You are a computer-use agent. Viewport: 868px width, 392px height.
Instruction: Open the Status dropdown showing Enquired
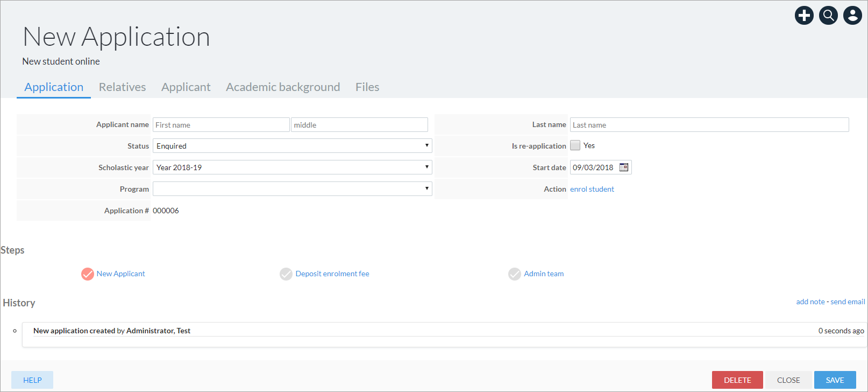293,146
